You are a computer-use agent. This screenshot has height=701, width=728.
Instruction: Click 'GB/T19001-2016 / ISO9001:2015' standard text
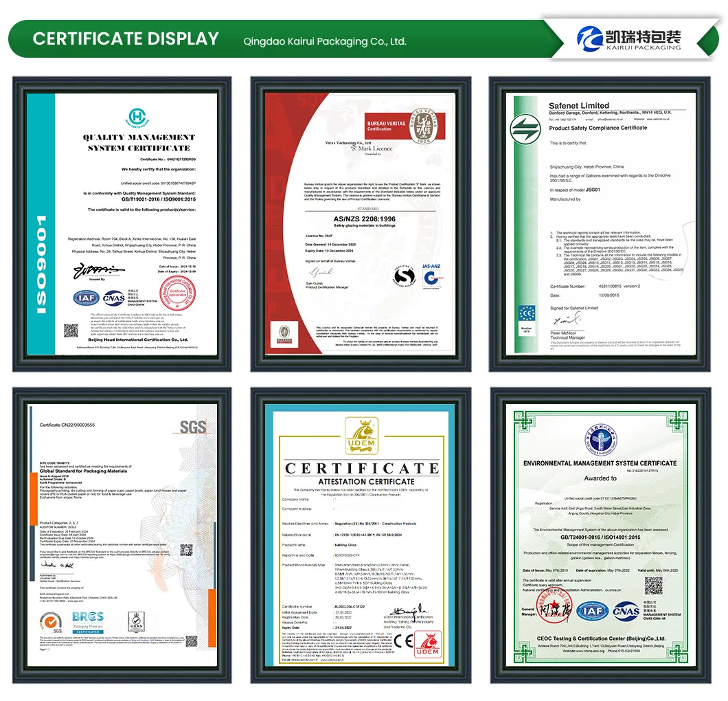coord(159,199)
